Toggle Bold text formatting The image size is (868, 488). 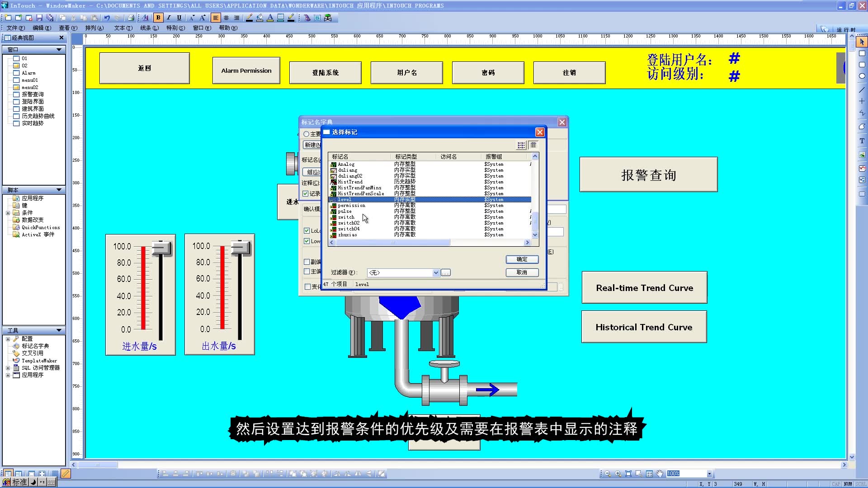[158, 18]
